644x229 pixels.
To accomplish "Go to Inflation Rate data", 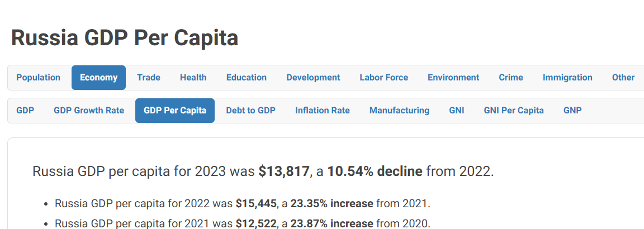I will (x=322, y=111).
